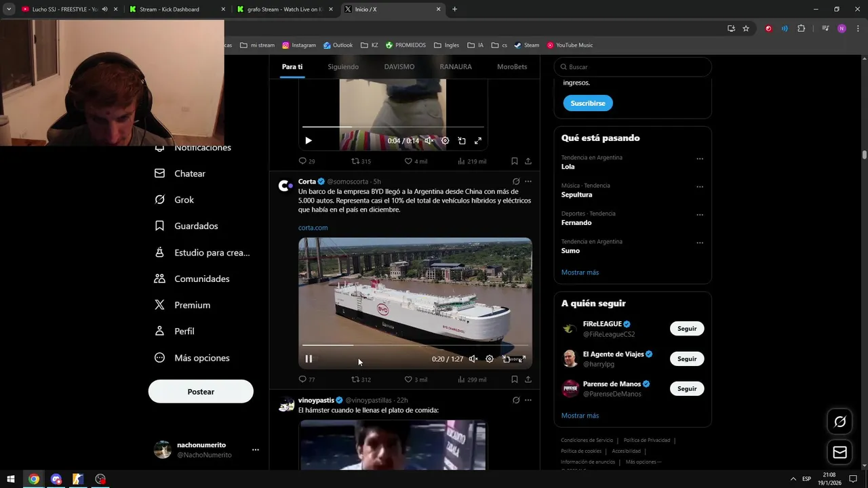Ask Grok about the vinoypastis post
This screenshot has height=488, width=868.
[x=516, y=400]
